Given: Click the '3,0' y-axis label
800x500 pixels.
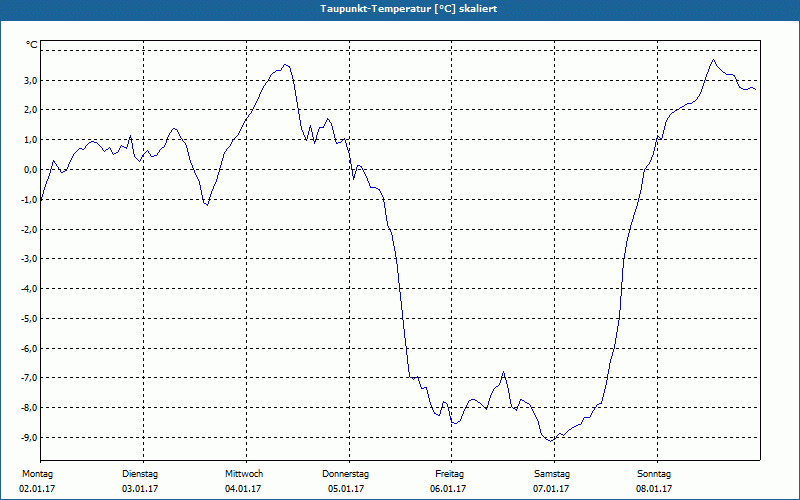Looking at the screenshot, I should pyautogui.click(x=30, y=81).
